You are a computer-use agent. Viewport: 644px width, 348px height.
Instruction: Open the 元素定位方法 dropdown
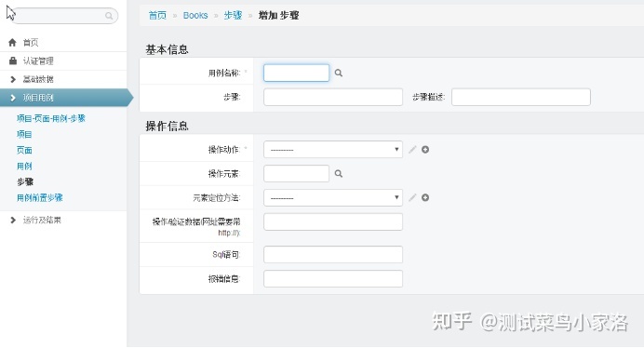point(333,197)
